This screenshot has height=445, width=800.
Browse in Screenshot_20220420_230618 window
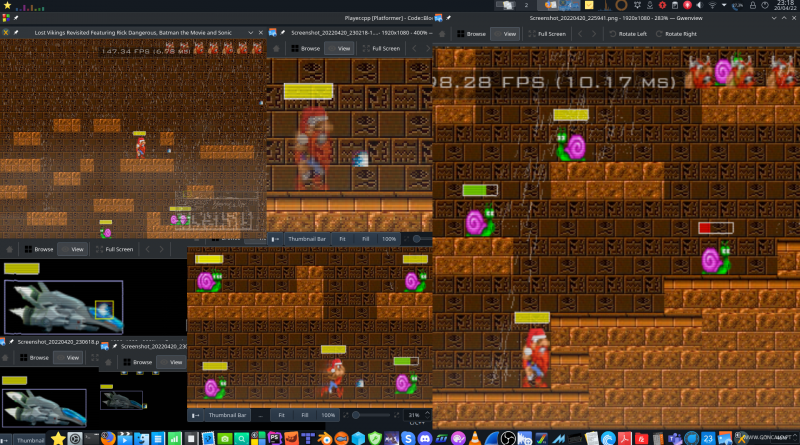[34, 358]
